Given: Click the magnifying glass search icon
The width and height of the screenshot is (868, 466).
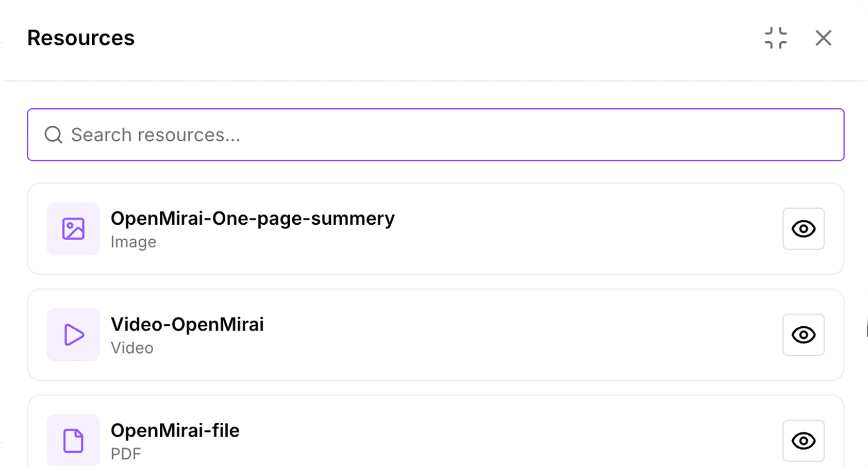Looking at the screenshot, I should (54, 135).
